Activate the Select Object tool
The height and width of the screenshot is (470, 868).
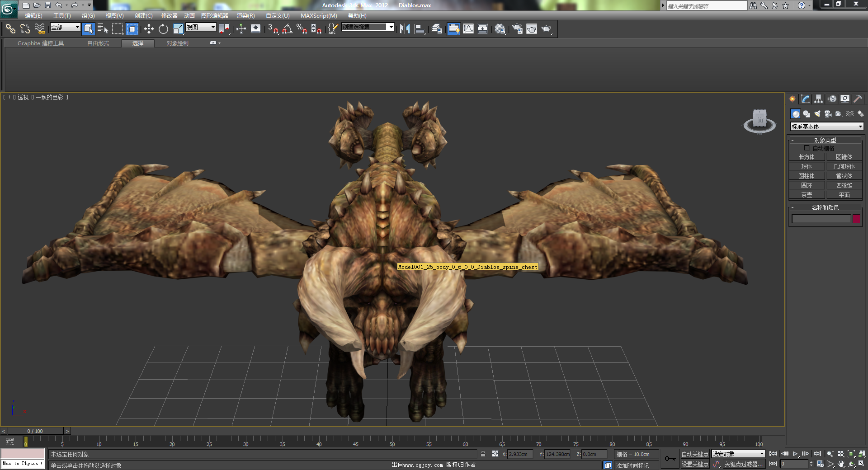coord(89,29)
